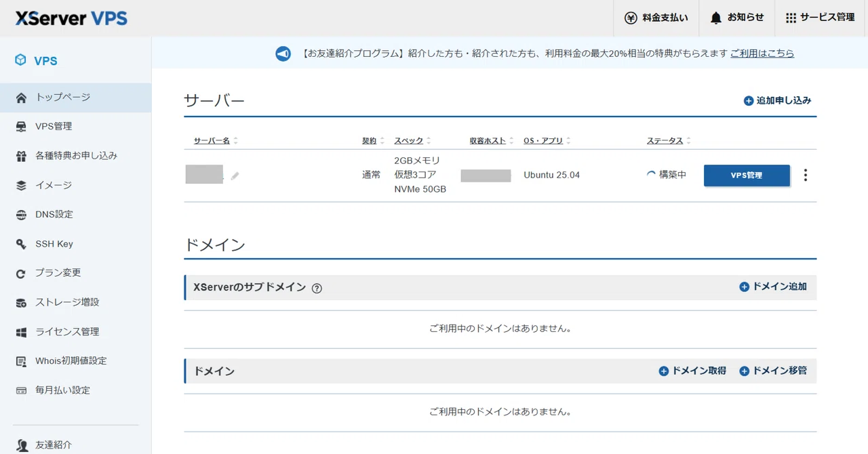868x454 pixels.
Task: Click the grid icon for サービス管理
Action: click(x=791, y=18)
